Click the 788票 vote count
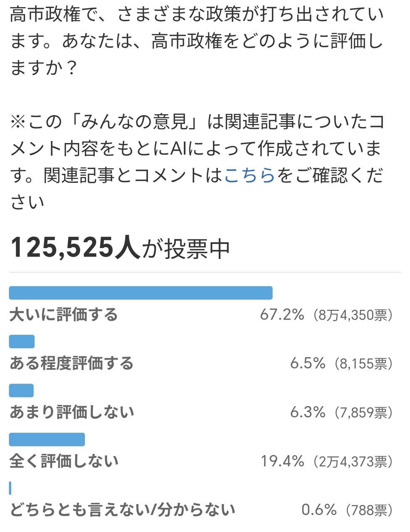Image resolution: width=410 pixels, height=532 pixels. (x=366, y=510)
